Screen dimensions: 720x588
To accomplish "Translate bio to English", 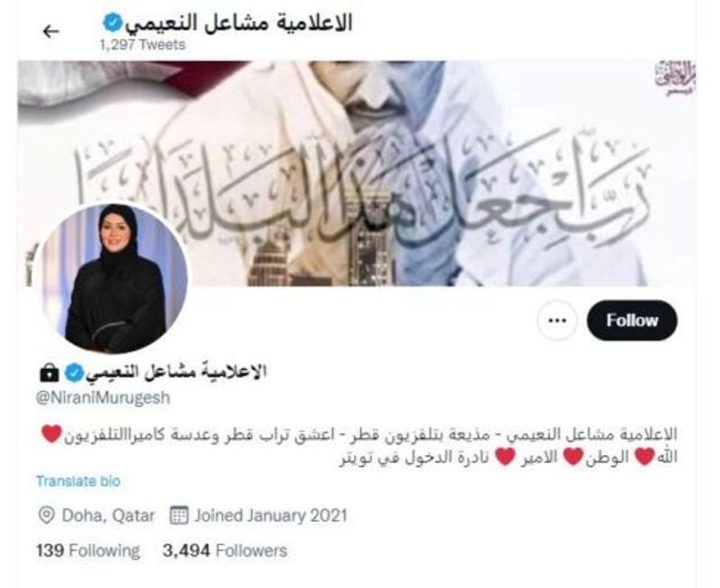I will coord(78,481).
